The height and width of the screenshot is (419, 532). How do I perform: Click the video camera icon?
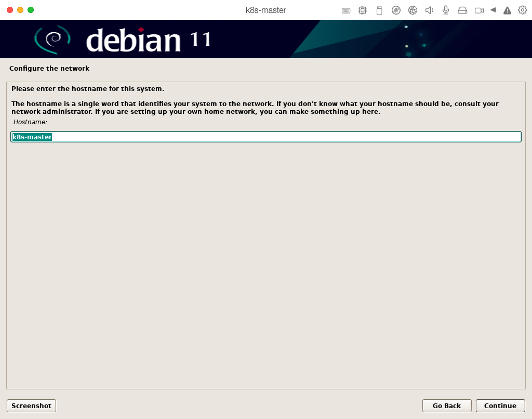pos(479,10)
